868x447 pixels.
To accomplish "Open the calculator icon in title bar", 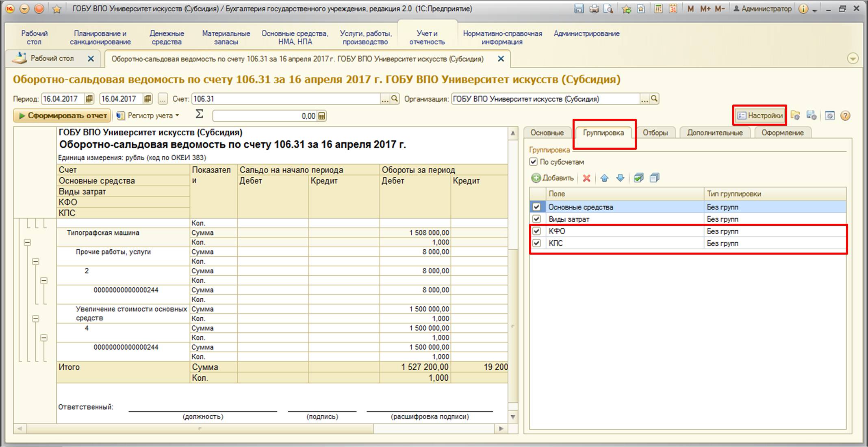I will [x=658, y=9].
